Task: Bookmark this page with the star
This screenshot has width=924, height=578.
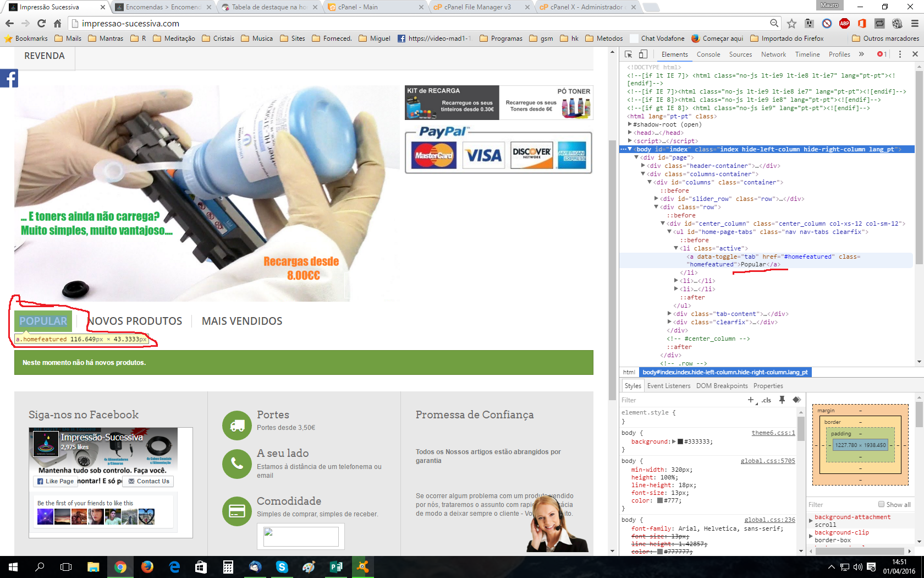Action: [791, 23]
